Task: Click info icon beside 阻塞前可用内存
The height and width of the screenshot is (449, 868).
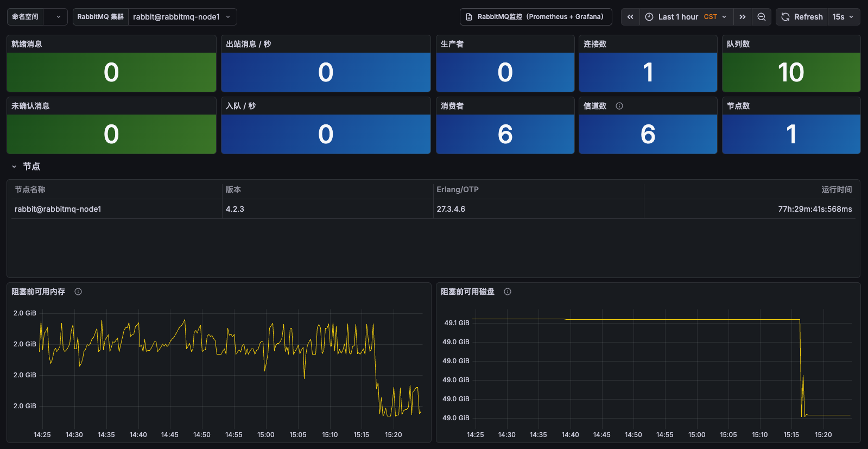Action: (78, 292)
